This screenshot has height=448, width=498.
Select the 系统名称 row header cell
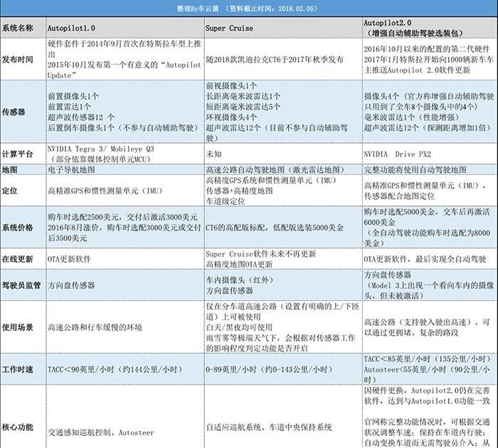[18, 27]
